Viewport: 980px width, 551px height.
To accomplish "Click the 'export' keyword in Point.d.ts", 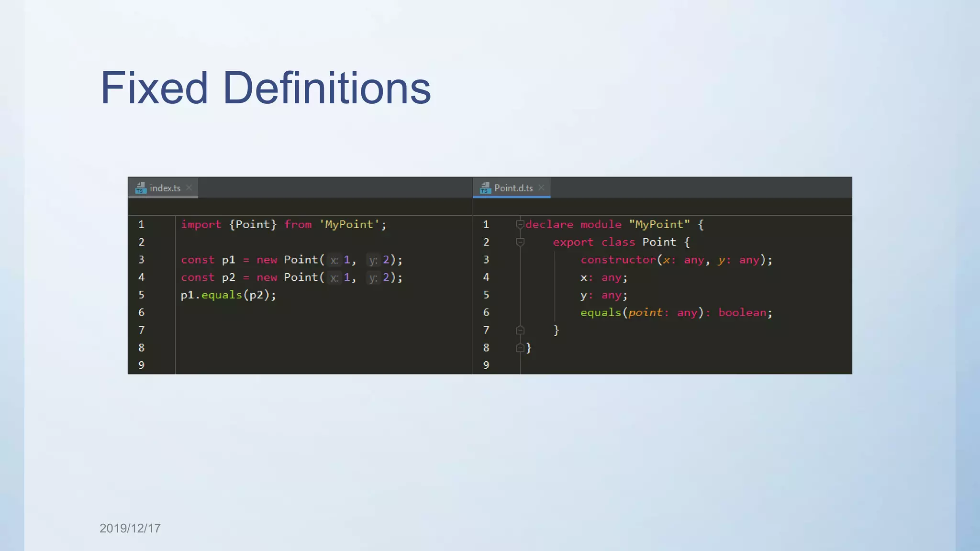I will pos(573,242).
